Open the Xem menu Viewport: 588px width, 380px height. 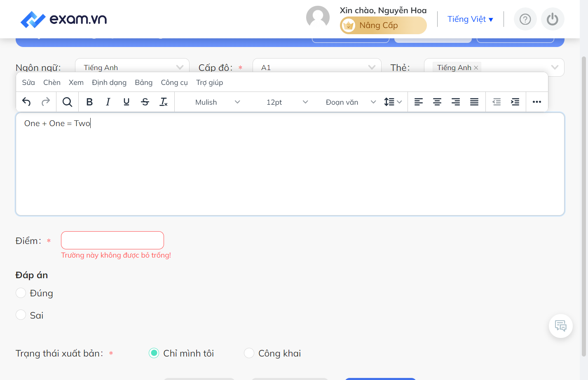point(76,82)
